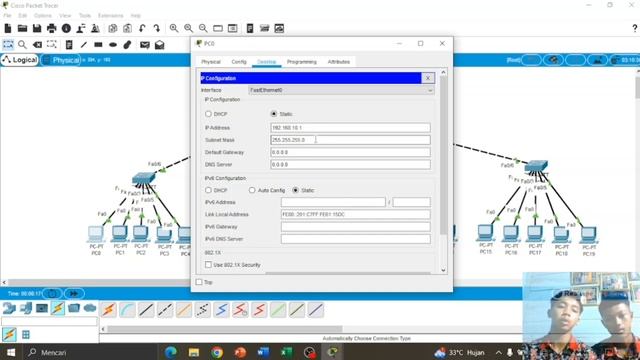Click the Add Complex PDU open envelope icon
The width and height of the screenshot is (640, 360).
(160, 44)
